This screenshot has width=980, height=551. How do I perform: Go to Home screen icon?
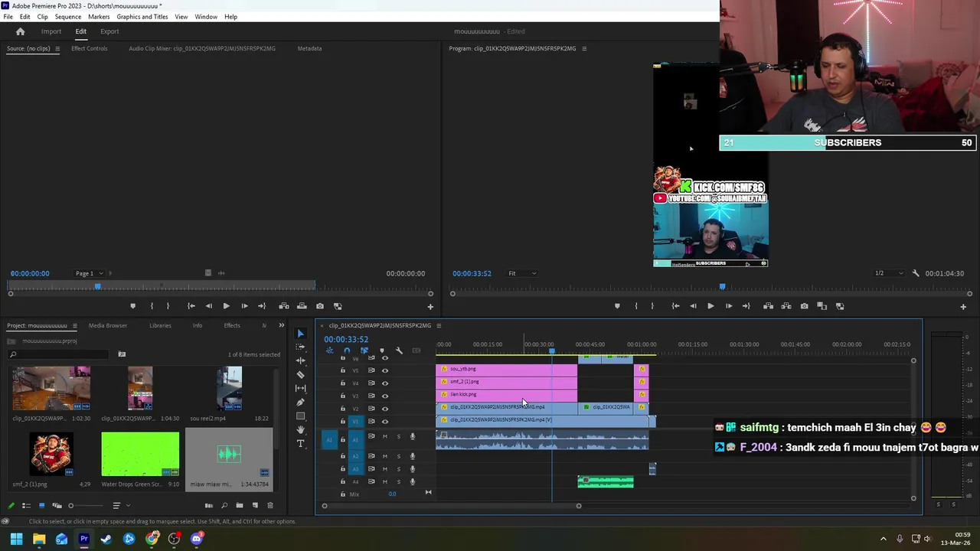pos(20,31)
